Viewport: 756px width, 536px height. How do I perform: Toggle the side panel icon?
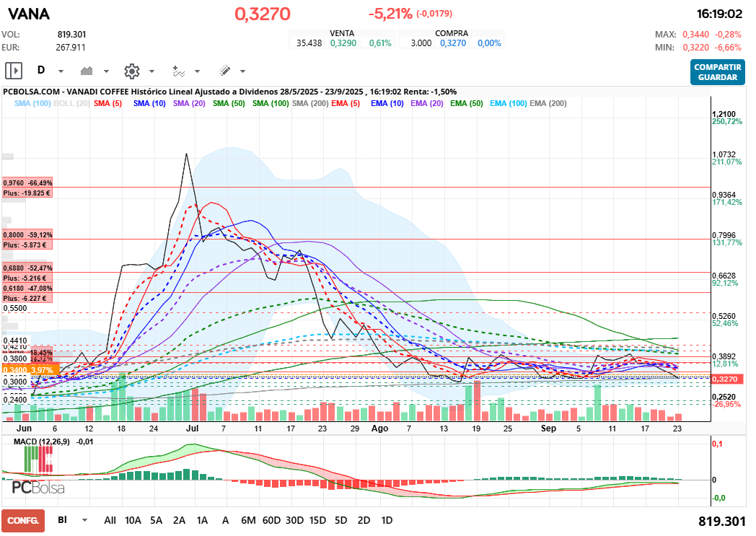[14, 71]
